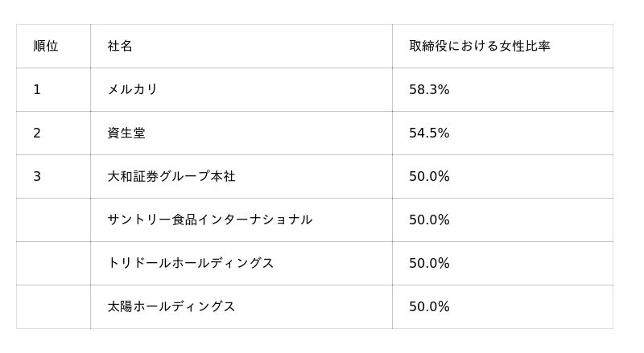
Task: Select the トリドールホールディングス cell
Action: point(191,264)
